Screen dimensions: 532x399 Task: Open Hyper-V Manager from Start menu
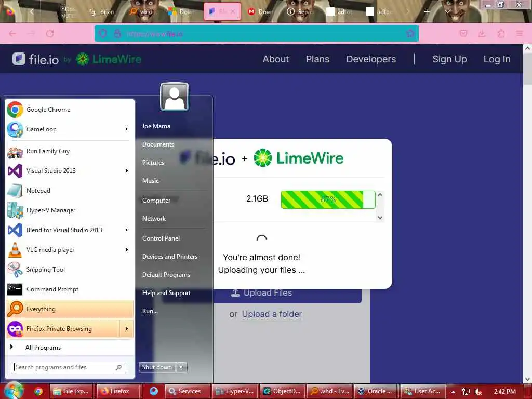70,210
